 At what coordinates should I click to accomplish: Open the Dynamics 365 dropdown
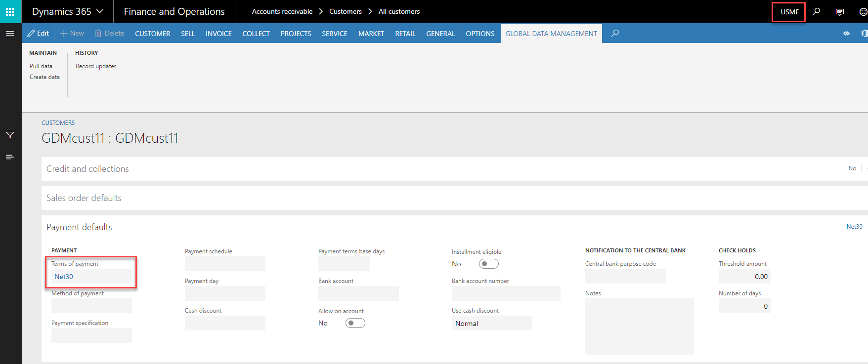[x=68, y=11]
